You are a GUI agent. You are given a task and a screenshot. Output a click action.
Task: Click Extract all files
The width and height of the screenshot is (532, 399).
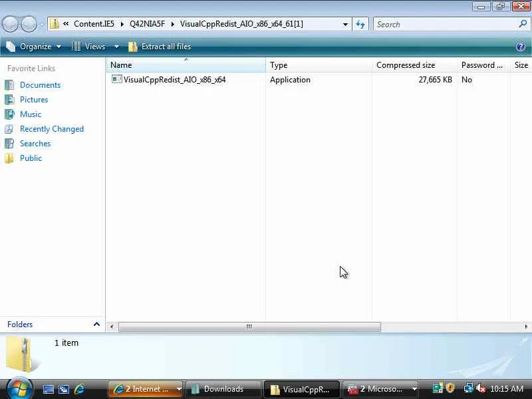160,47
